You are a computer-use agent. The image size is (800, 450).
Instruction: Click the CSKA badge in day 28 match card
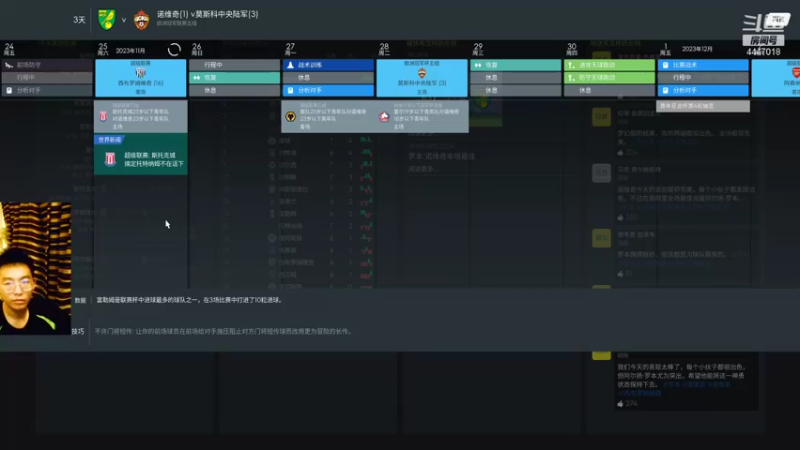(x=422, y=73)
